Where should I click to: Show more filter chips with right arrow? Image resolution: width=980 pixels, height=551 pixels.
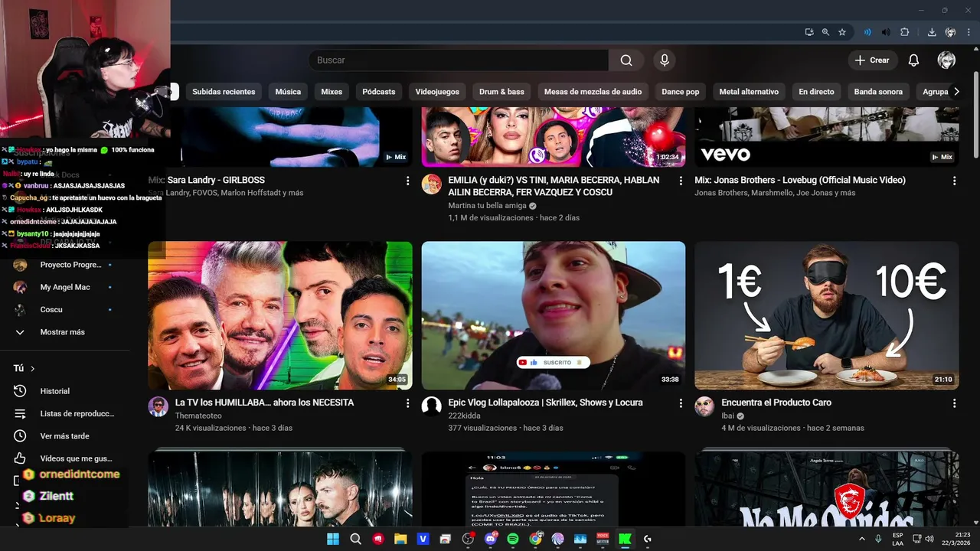tap(956, 92)
